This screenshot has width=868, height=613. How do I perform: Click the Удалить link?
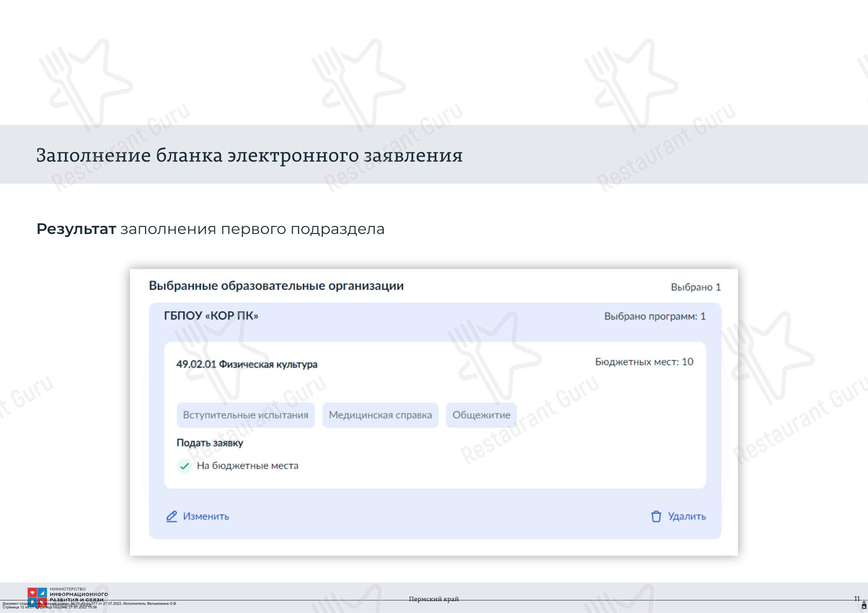pos(687,516)
